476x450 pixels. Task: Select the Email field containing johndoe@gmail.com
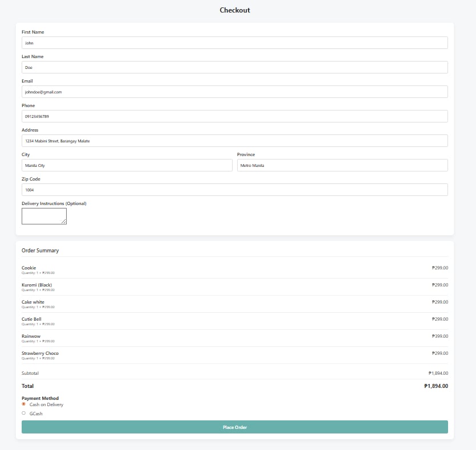click(234, 92)
